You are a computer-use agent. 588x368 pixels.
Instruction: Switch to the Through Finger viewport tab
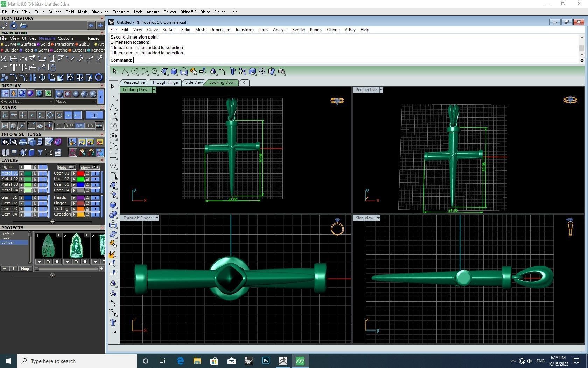click(165, 82)
